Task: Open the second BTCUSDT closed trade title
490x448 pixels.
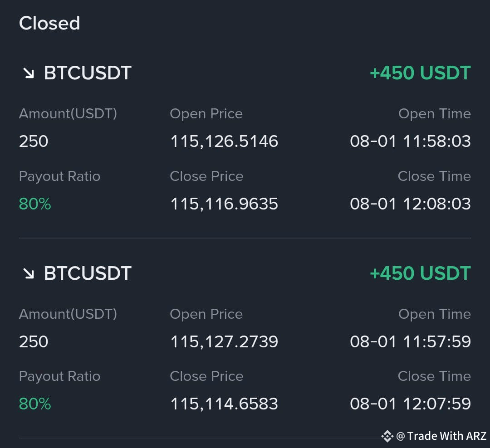Action: [x=88, y=273]
